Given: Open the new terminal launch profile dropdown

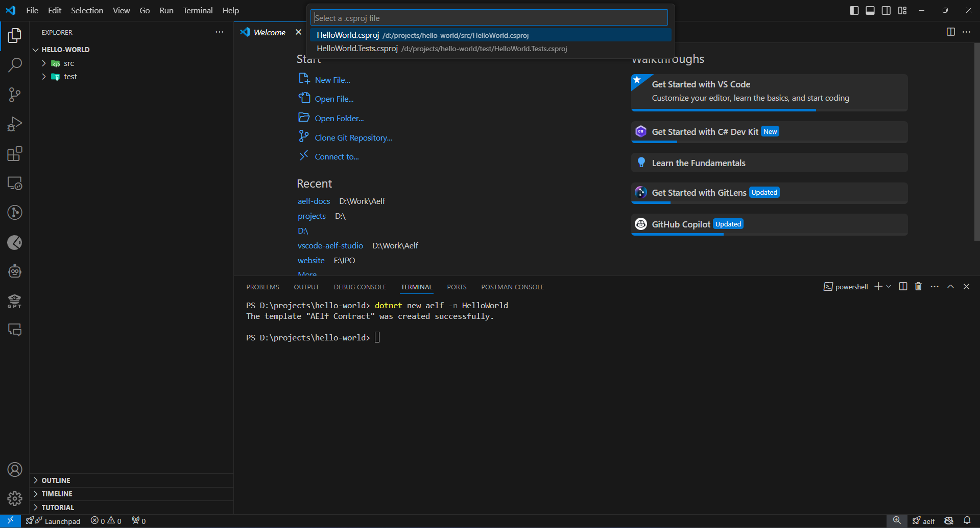Looking at the screenshot, I should coord(889,287).
